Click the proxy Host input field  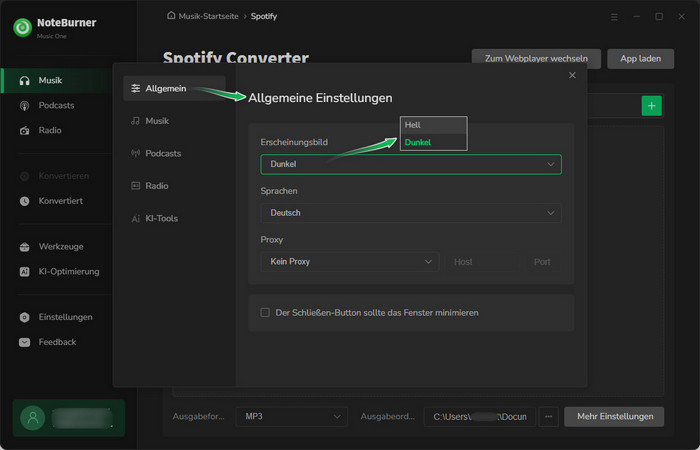pos(483,262)
